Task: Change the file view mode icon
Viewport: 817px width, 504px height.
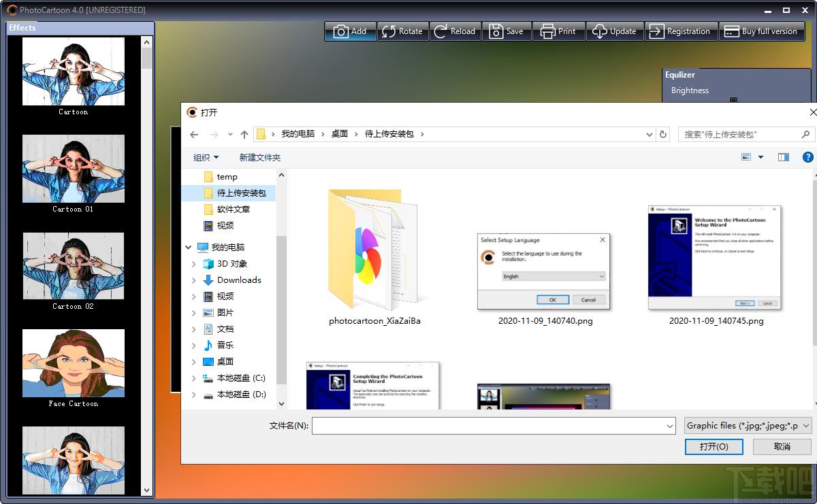Action: click(746, 157)
